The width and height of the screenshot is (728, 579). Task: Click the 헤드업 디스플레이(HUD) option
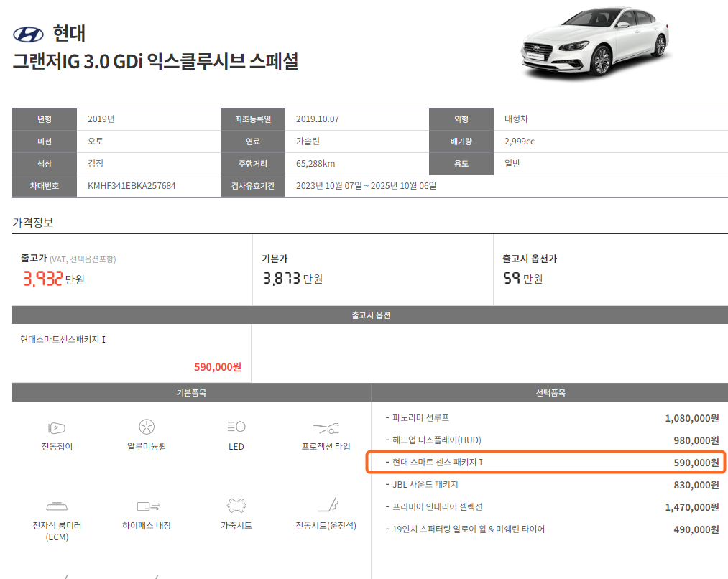pos(552,440)
